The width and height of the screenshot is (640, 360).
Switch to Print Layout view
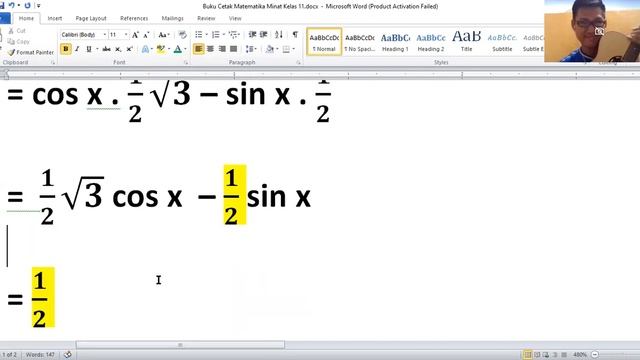[527, 355]
